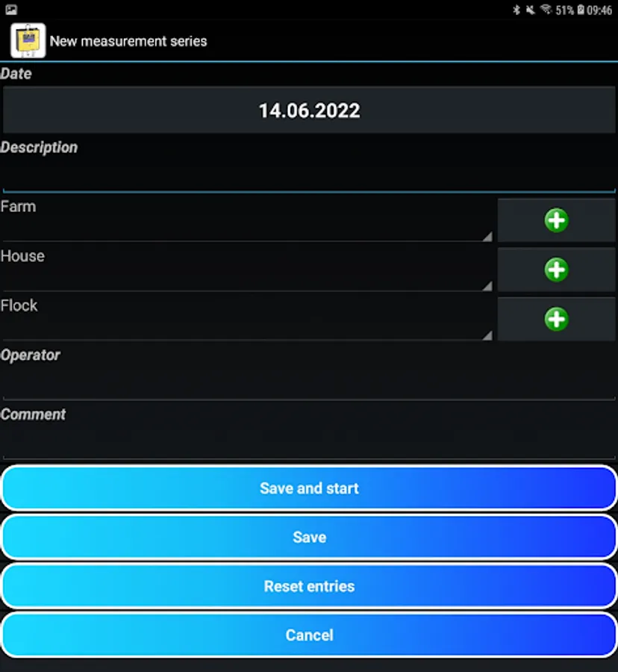Viewport: 618px width, 672px height.
Task: Add a new Flock using the green plus
Action: click(556, 319)
